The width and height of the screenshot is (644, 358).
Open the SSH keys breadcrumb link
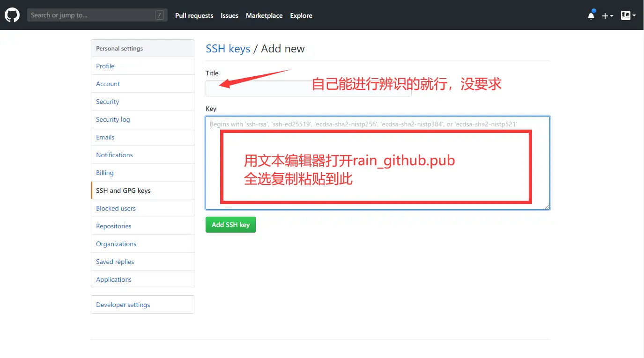(x=228, y=48)
